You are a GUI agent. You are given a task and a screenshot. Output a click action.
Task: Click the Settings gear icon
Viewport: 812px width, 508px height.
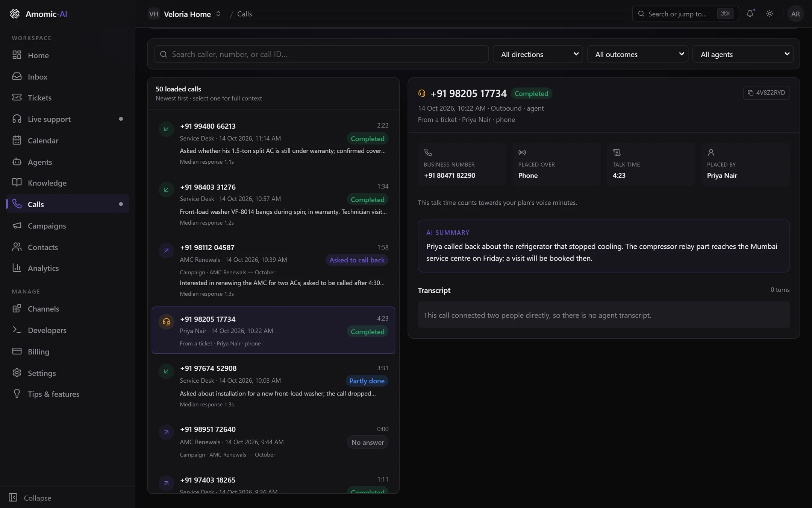click(17, 373)
